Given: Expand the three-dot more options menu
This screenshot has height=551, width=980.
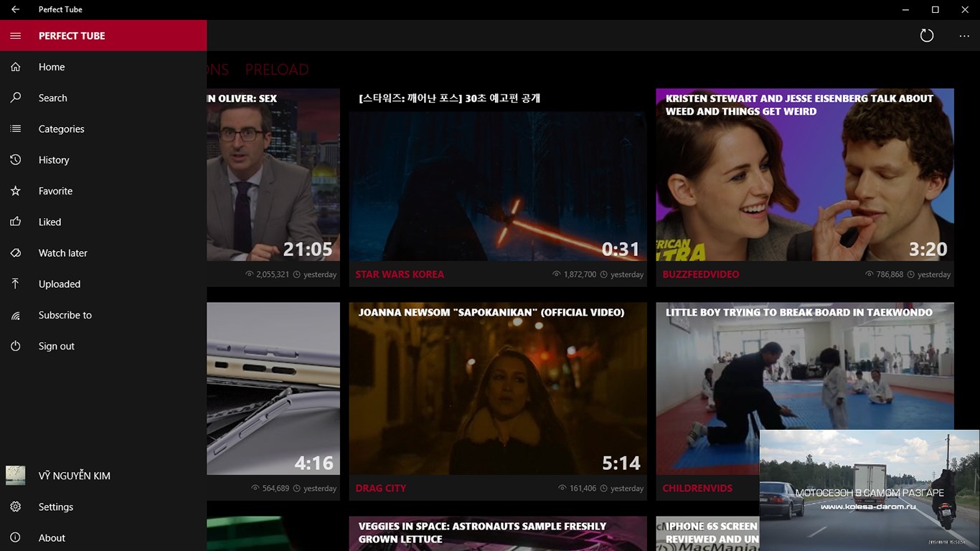Looking at the screenshot, I should [x=964, y=36].
